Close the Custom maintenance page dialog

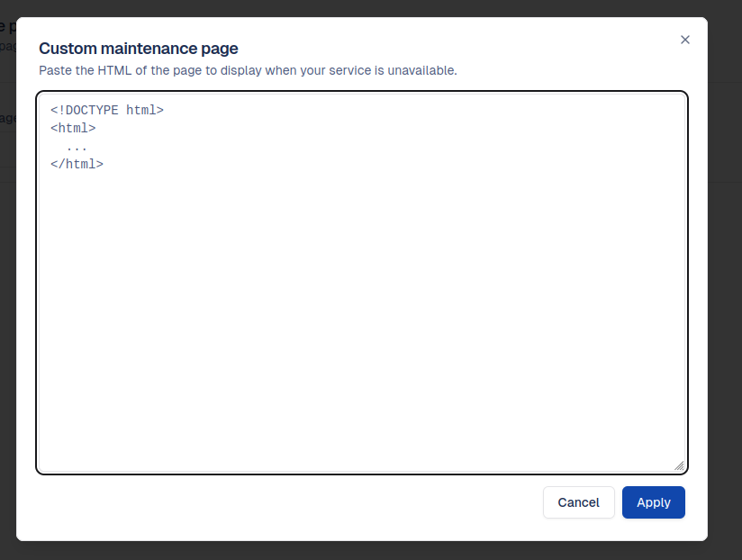[x=684, y=40]
